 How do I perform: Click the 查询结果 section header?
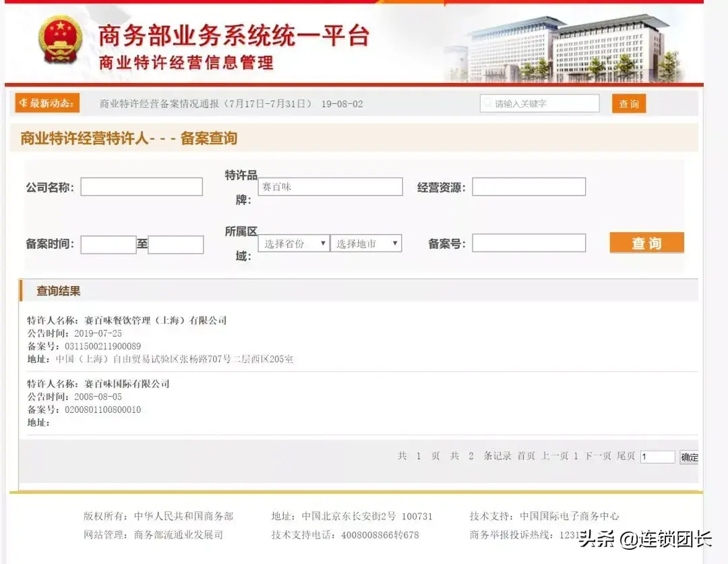59,291
